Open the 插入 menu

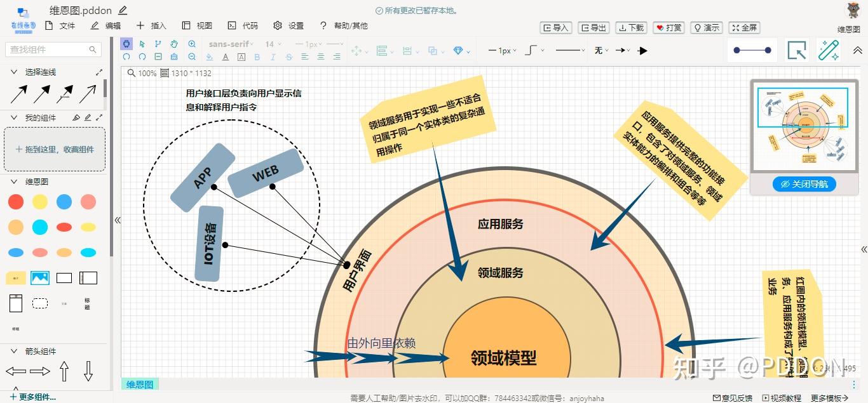click(x=151, y=25)
